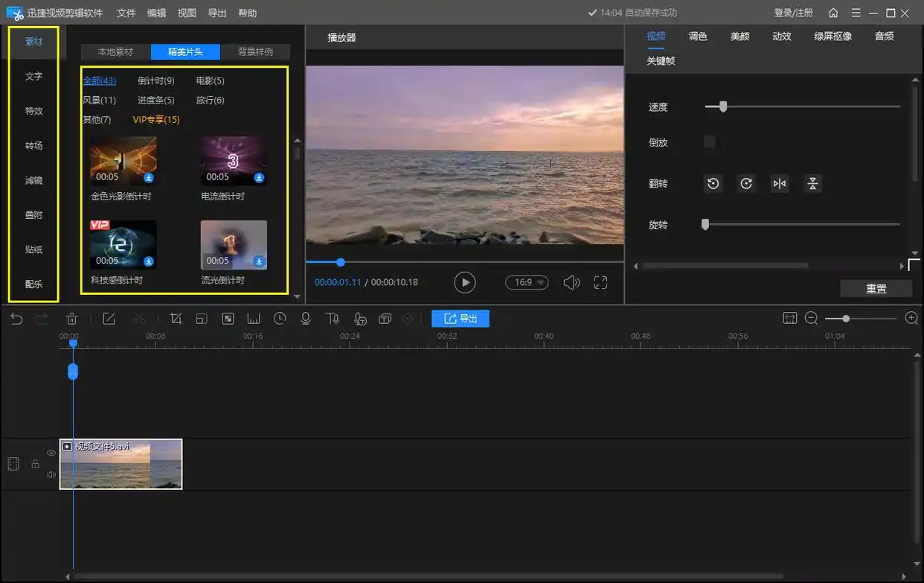Viewport: 924px width, 583px height.
Task: Click the delete trash icon
Action: pyautogui.click(x=71, y=319)
